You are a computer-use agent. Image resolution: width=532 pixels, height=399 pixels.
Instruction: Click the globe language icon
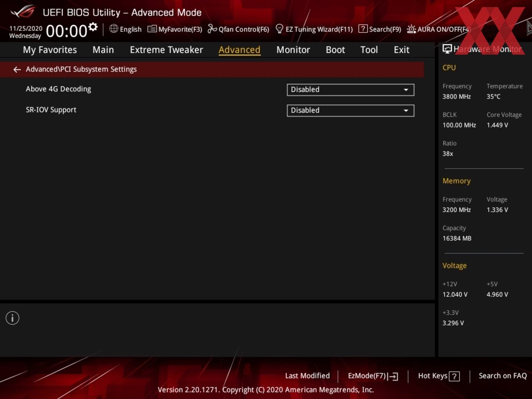113,29
